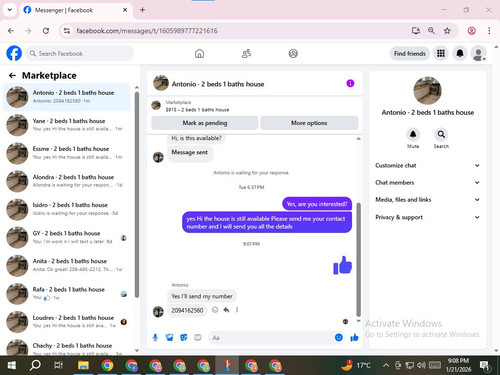Click More options button
The height and width of the screenshot is (375, 500).
tap(309, 123)
